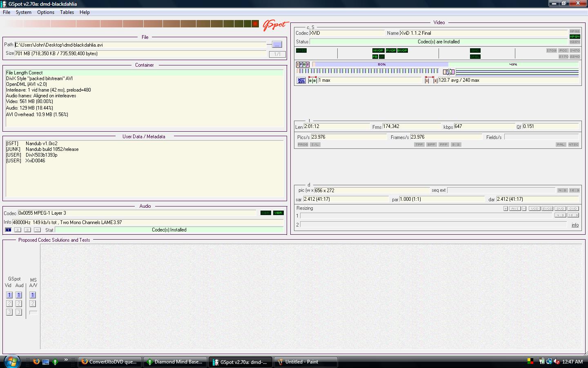Click the 4:3 indicator beside seq ext
Screen dimensions: 588x368
click(562, 190)
